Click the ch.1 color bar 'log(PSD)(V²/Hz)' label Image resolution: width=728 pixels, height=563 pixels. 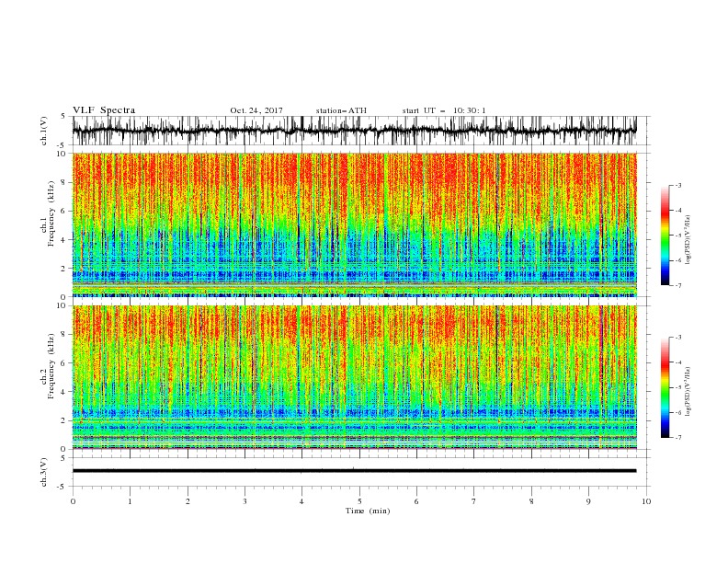click(688, 240)
